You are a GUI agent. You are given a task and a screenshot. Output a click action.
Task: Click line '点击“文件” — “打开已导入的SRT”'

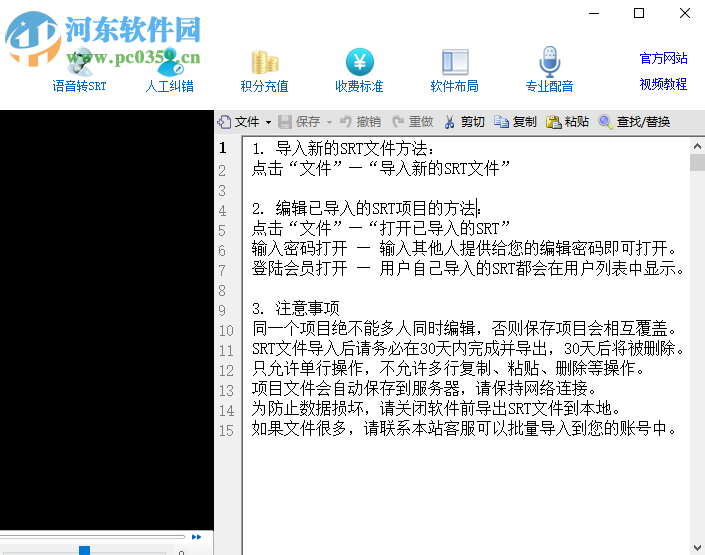coord(381,228)
